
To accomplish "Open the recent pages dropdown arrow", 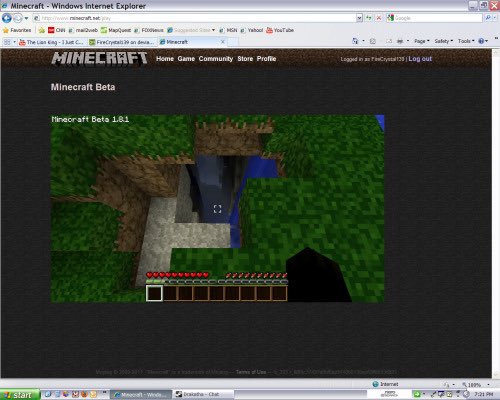I will (x=26, y=18).
